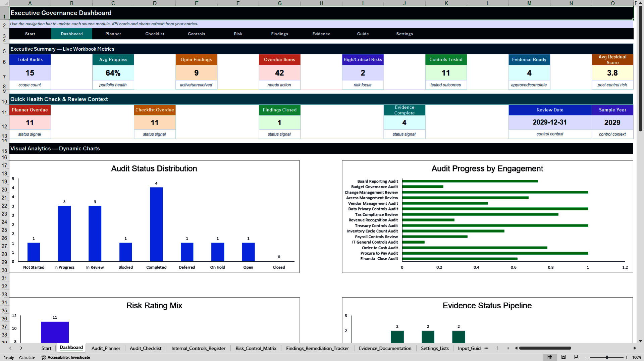Select the Review Date 2029-12-31 cell
The image size is (644, 361).
550,122
